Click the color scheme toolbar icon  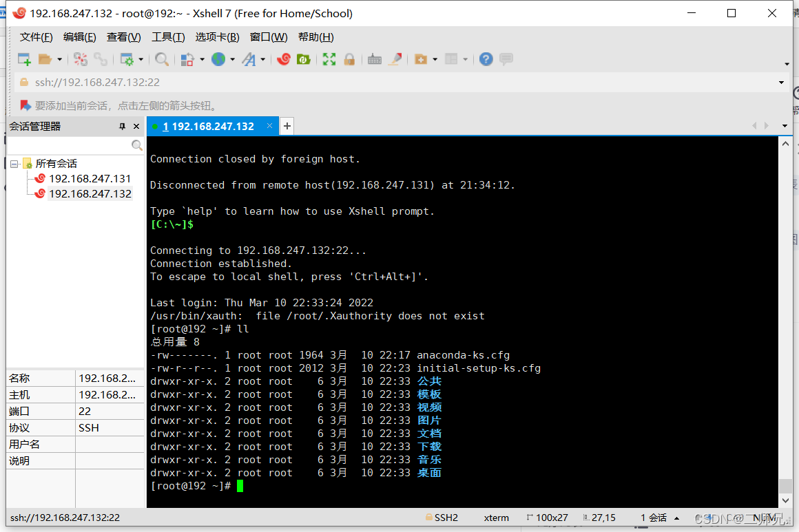(187, 59)
